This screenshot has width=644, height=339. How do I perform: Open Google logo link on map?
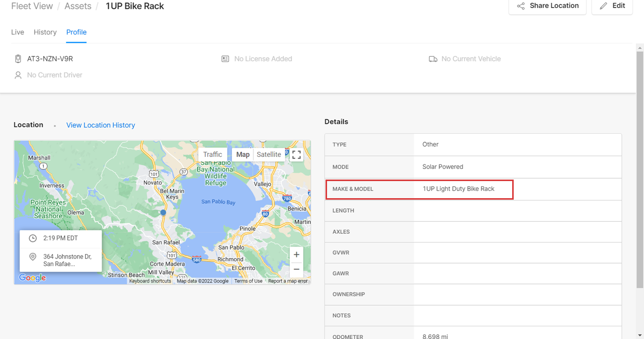coord(32,278)
